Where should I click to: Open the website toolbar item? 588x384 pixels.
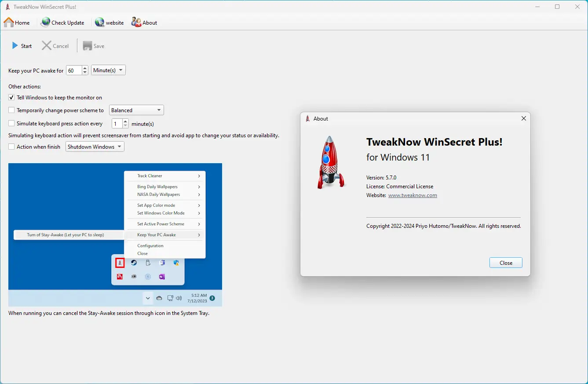pyautogui.click(x=110, y=22)
